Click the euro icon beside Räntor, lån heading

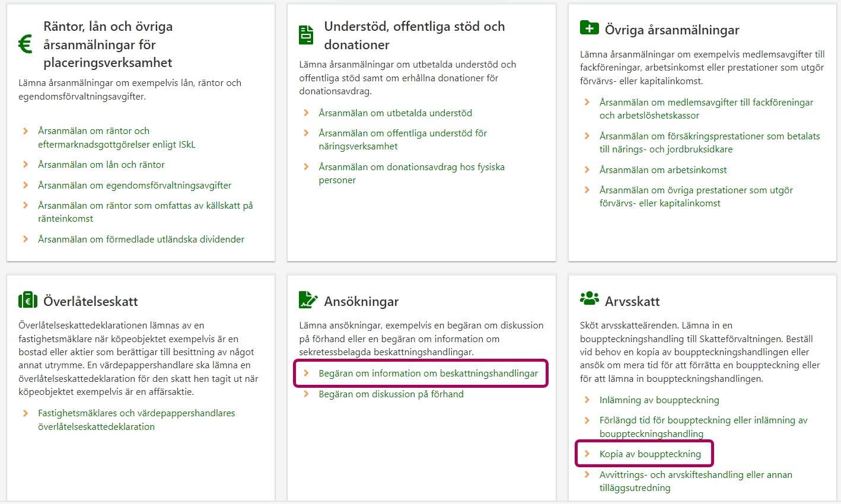26,44
